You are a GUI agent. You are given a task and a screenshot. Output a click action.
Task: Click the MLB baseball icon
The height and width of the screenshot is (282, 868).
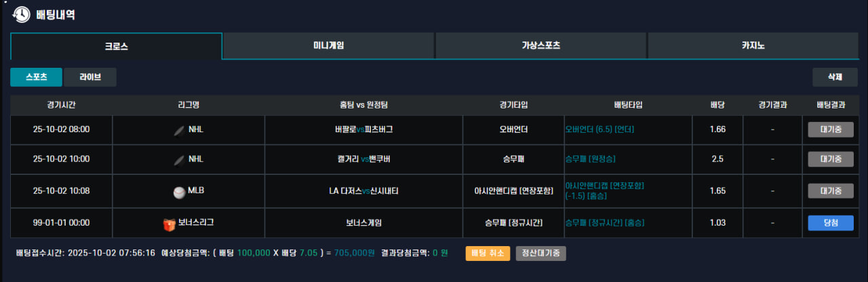coord(179,192)
